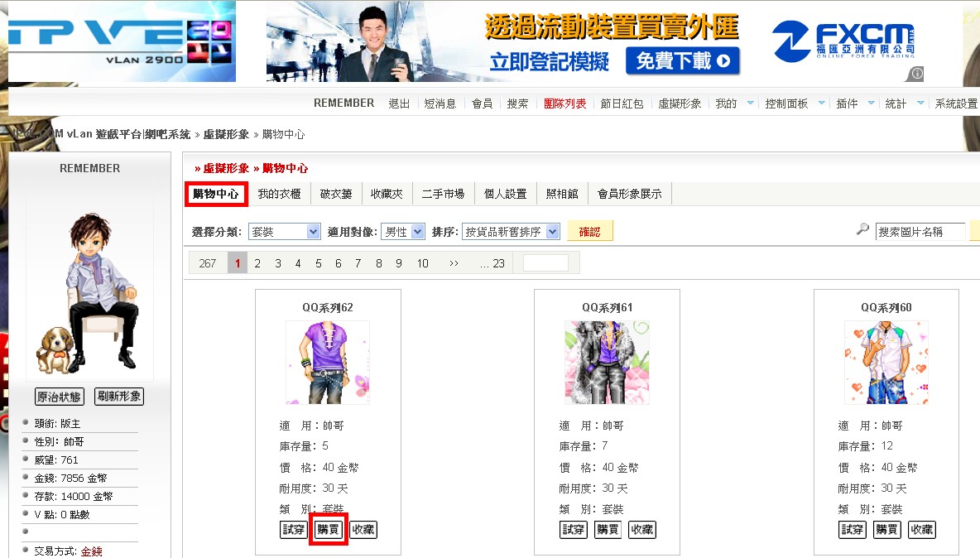Open the 系統設置 nav link
Screen dimensions: 980x558
[956, 103]
